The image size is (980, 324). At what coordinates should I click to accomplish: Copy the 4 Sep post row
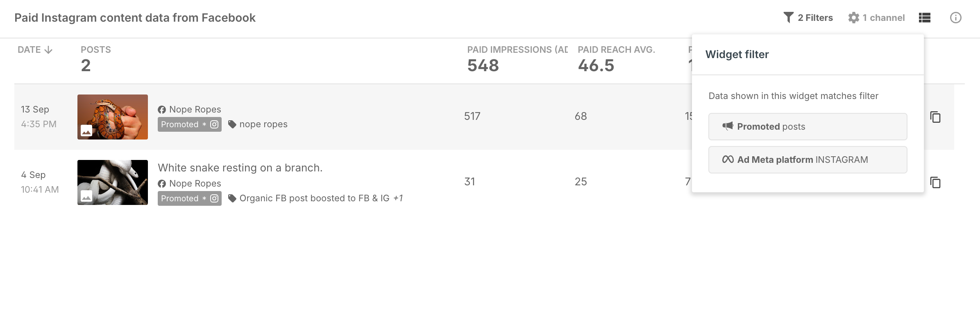[935, 182]
